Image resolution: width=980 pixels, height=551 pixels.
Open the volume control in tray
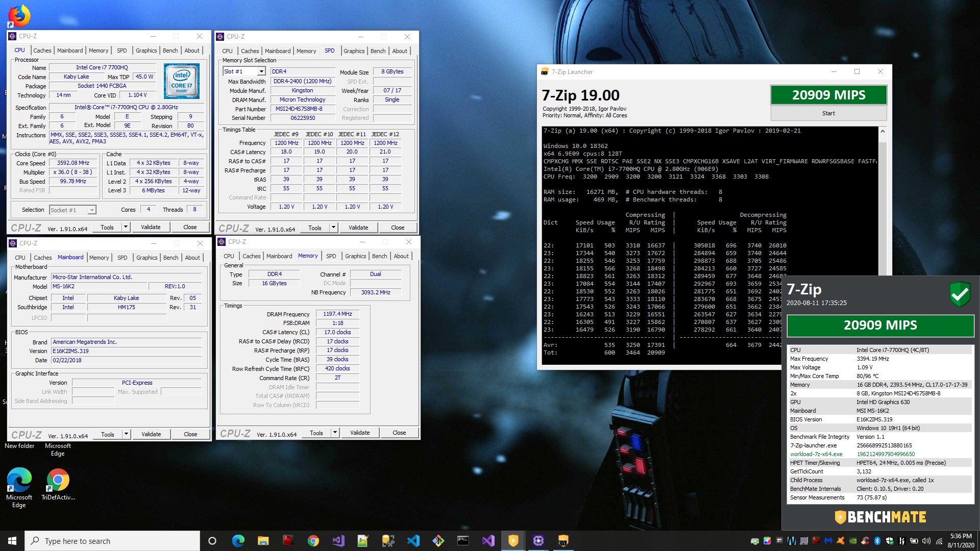point(926,541)
